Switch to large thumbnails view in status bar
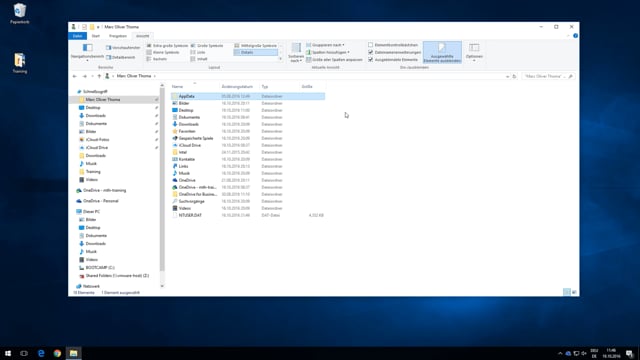The image size is (640, 360). pos(574,292)
